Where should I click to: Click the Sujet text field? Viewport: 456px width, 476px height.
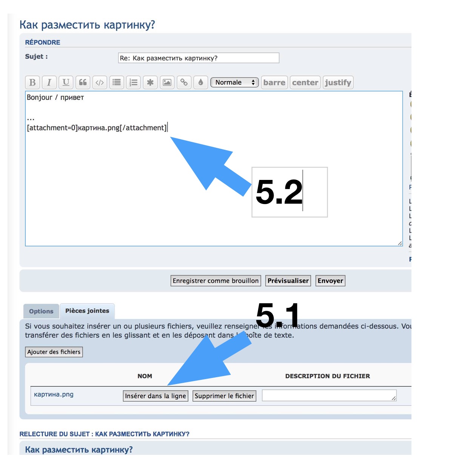(x=199, y=58)
